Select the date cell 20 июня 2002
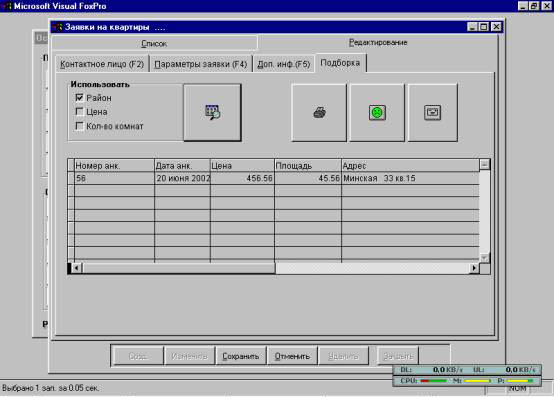Viewport: 554px width, 397px height. click(182, 178)
